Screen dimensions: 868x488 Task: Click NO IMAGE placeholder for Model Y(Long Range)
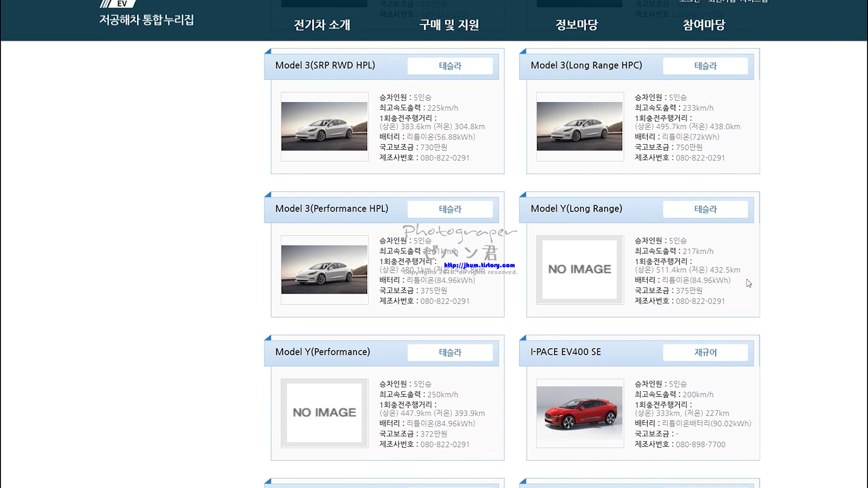click(x=579, y=269)
